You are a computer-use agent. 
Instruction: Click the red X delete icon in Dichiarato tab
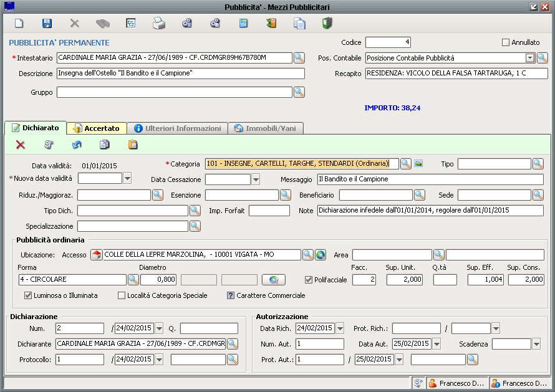21,145
